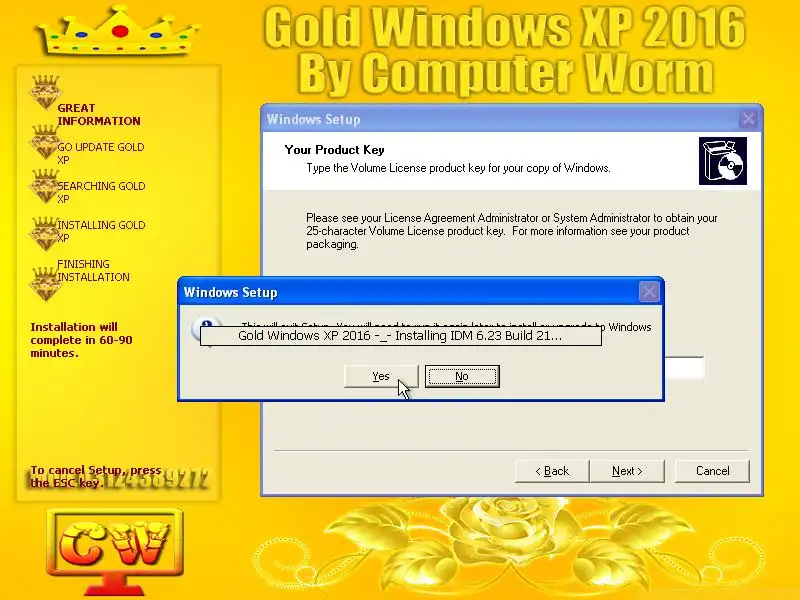The height and width of the screenshot is (600, 800).
Task: Click the CW monitor logo
Action: pos(115,551)
